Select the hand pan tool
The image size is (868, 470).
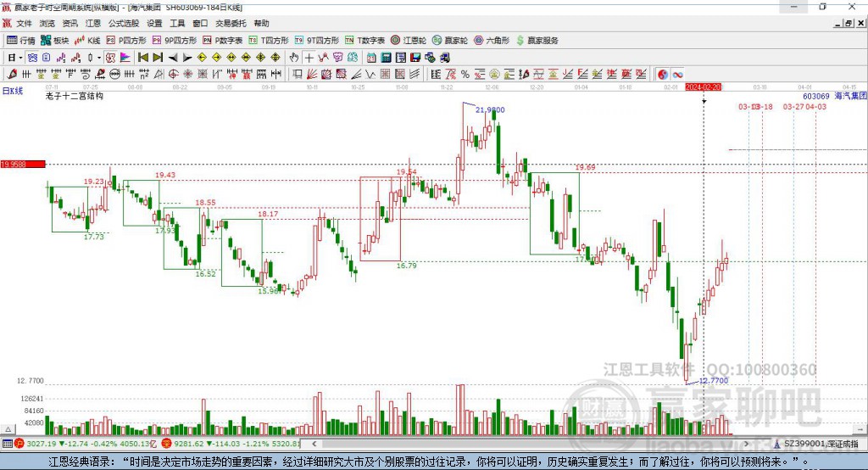[x=294, y=58]
